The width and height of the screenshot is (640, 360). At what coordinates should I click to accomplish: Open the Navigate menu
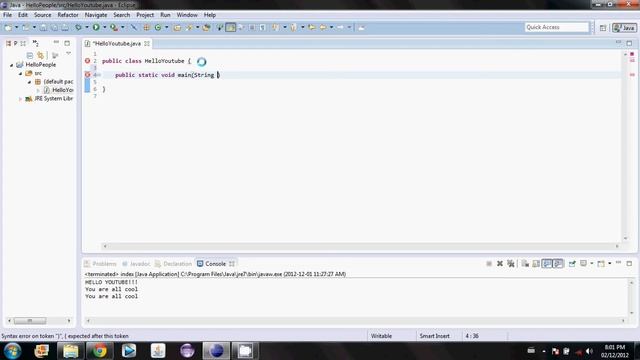click(96, 15)
